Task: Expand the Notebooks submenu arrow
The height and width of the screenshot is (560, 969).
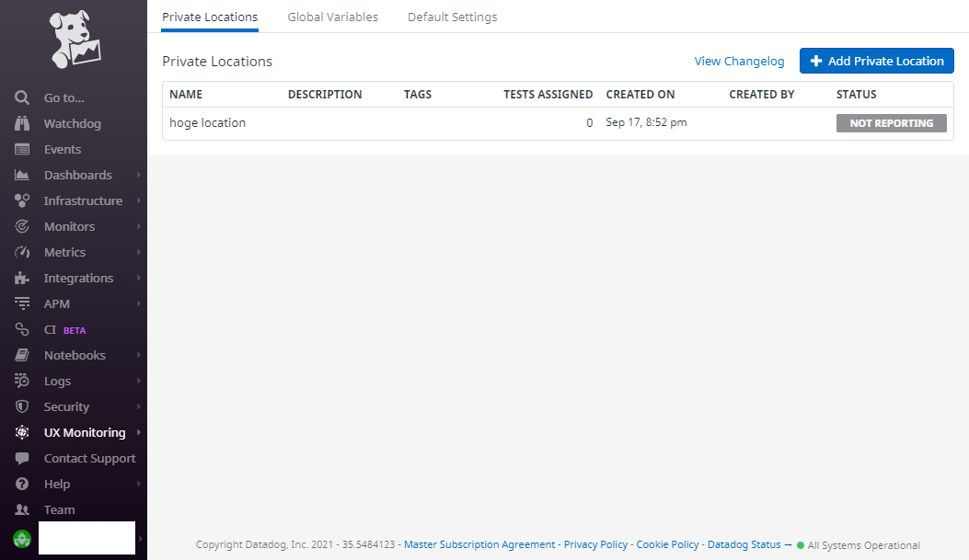Action: tap(138, 355)
